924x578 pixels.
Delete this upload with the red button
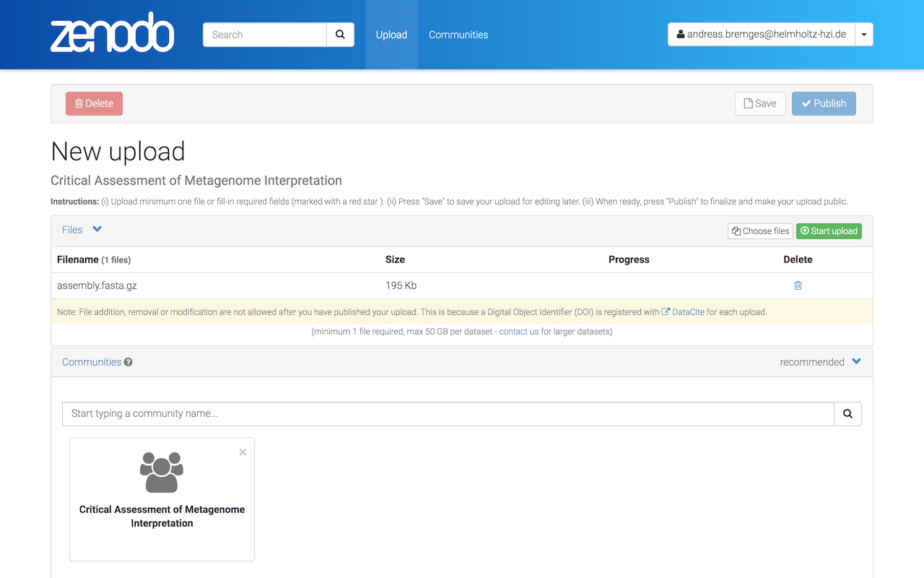[x=94, y=103]
